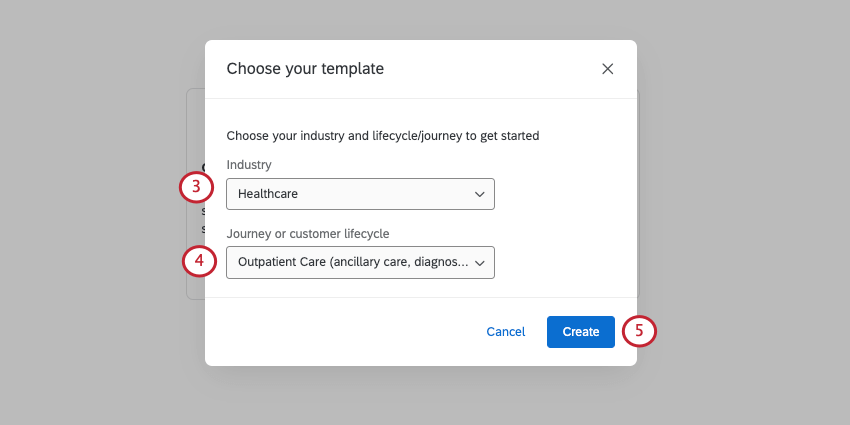The image size is (850, 425).
Task: Click the empty dialog footer left of Cancel
Action: point(340,332)
